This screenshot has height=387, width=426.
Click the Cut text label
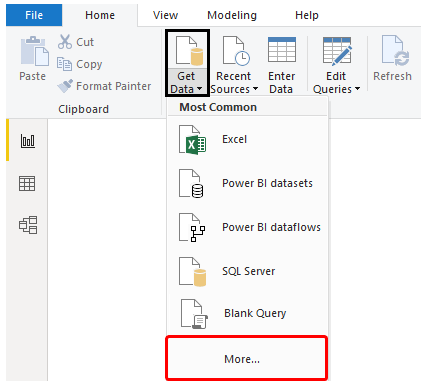pyautogui.click(x=85, y=42)
